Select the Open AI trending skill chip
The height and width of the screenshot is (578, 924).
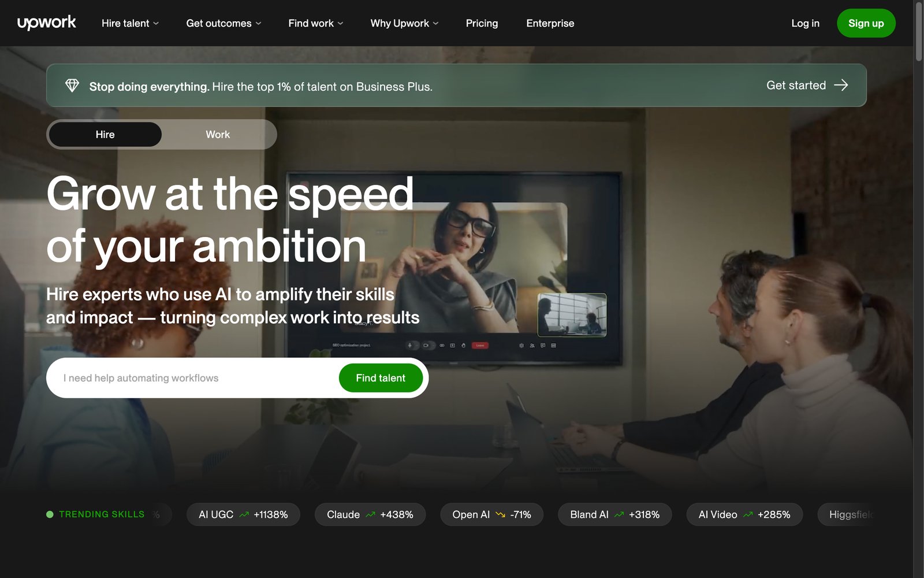pos(491,514)
